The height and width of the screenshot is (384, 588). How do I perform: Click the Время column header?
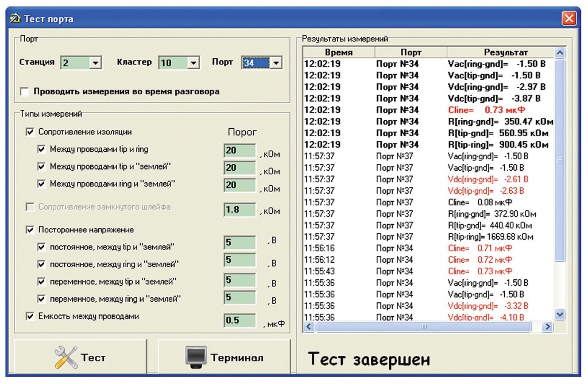click(x=339, y=52)
